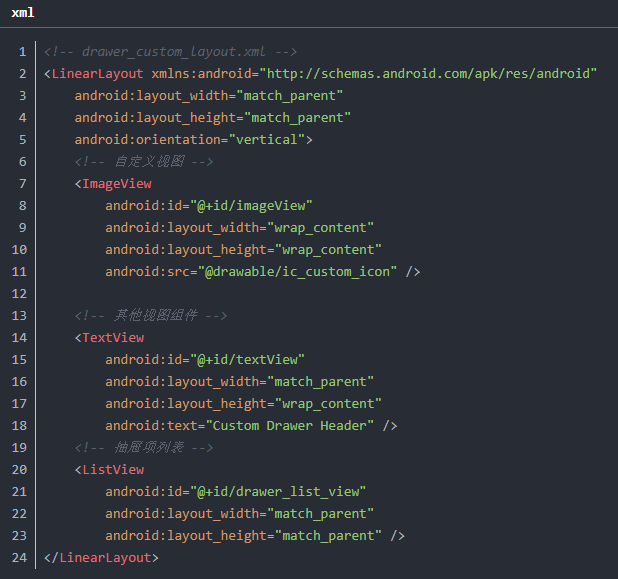Click the "@+id/drawer_list_view" value
The width and height of the screenshot is (618, 579).
(x=281, y=492)
